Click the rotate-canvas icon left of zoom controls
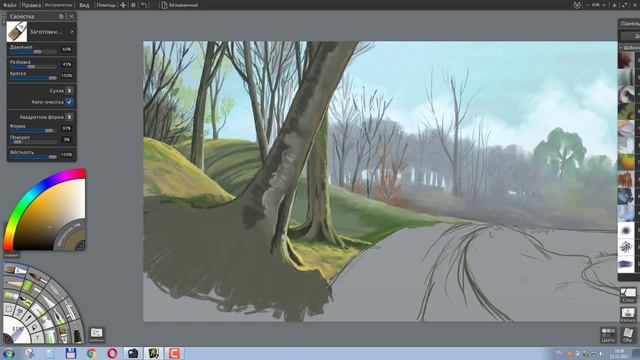640x360 pixels. 577,5
